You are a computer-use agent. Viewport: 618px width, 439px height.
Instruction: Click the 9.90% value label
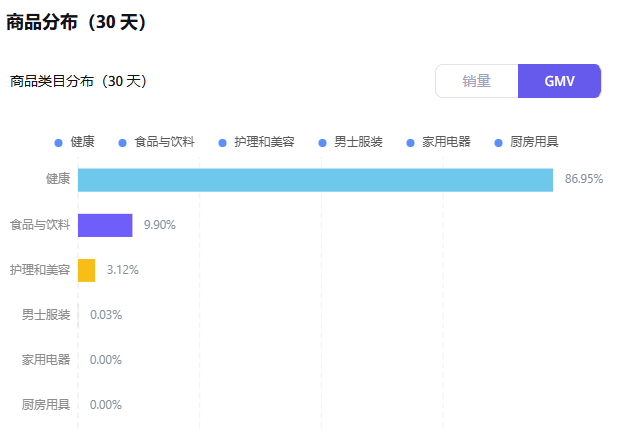160,225
